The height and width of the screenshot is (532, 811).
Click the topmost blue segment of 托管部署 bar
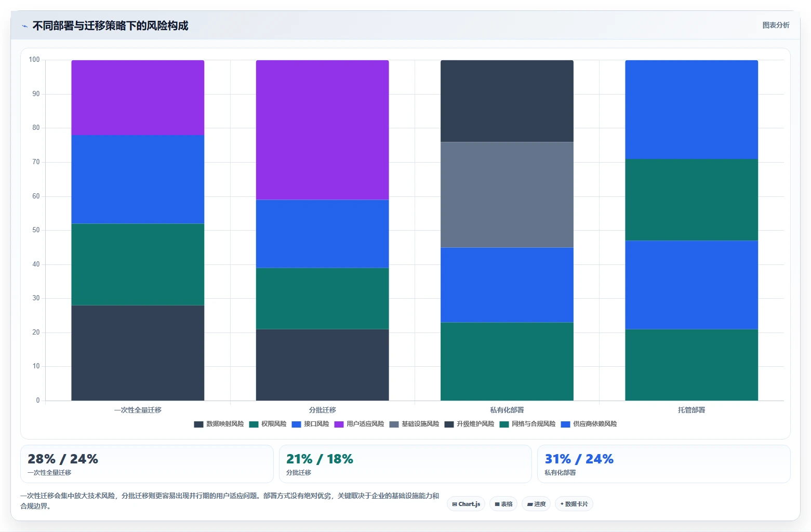point(692,110)
